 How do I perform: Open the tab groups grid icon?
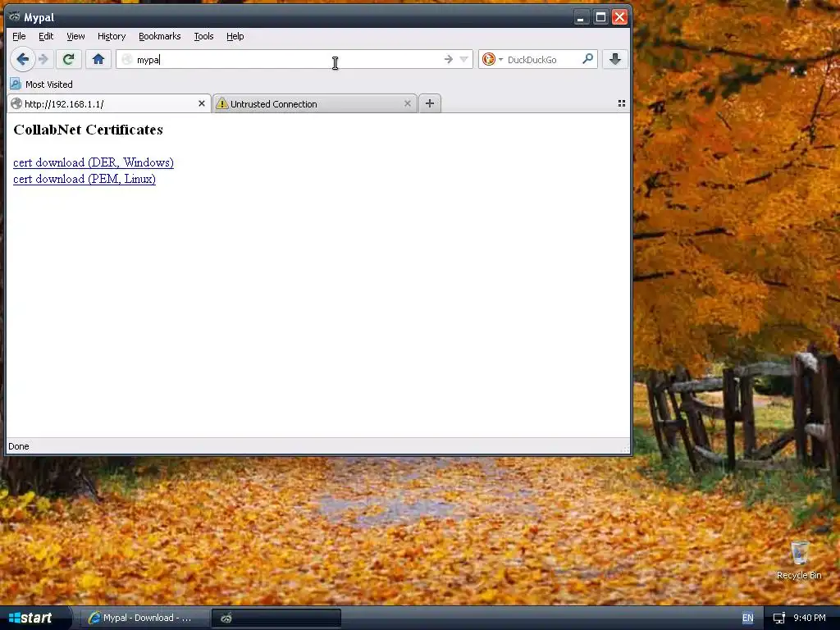tap(622, 103)
